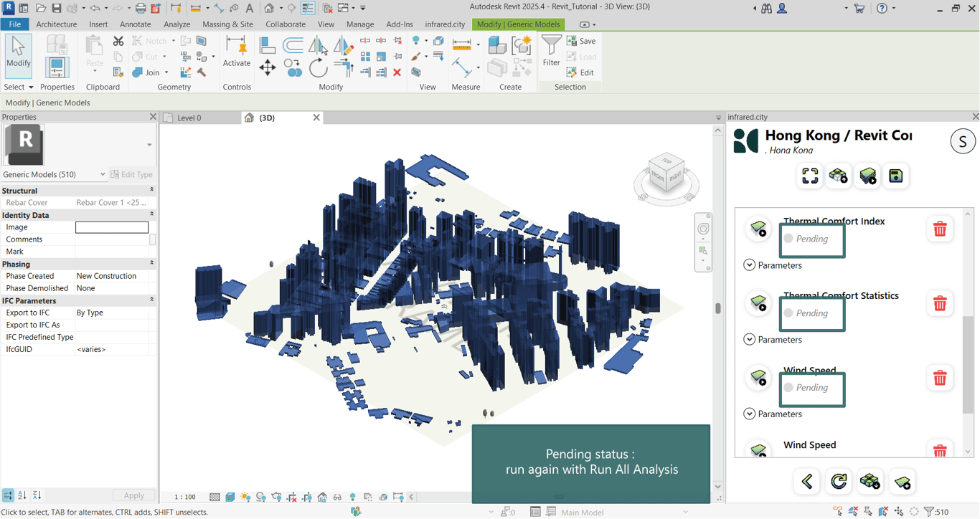Open the Type Selector dropdown
This screenshot has height=519, width=980.
coord(149,145)
